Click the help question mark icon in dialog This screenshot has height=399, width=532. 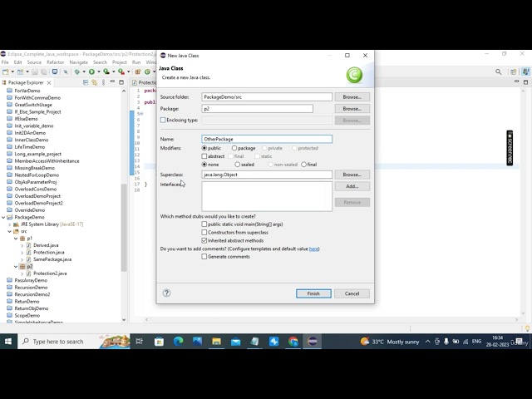point(166,293)
